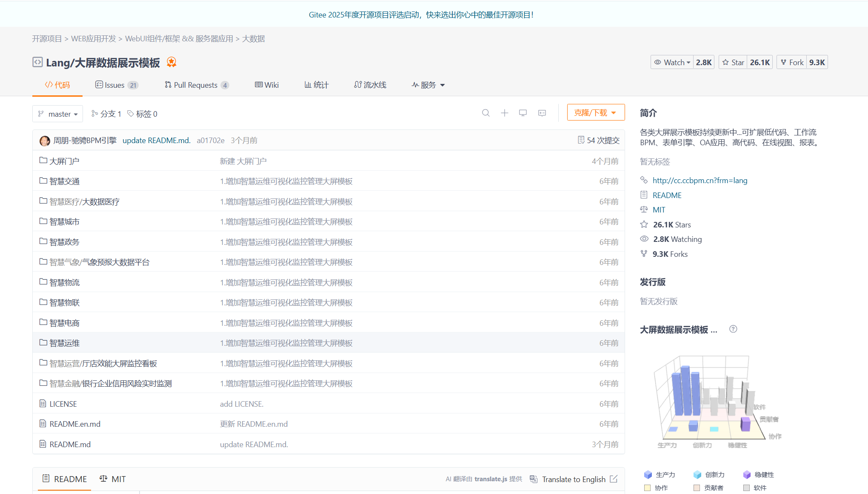Toggle Watch on the repository
The width and height of the screenshot is (868, 494).
point(672,62)
